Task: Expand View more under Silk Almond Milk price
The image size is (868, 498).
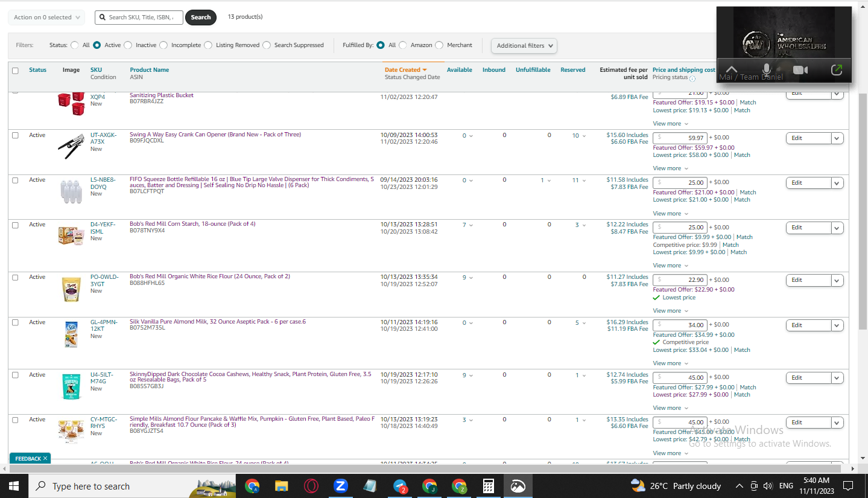Action: click(670, 363)
